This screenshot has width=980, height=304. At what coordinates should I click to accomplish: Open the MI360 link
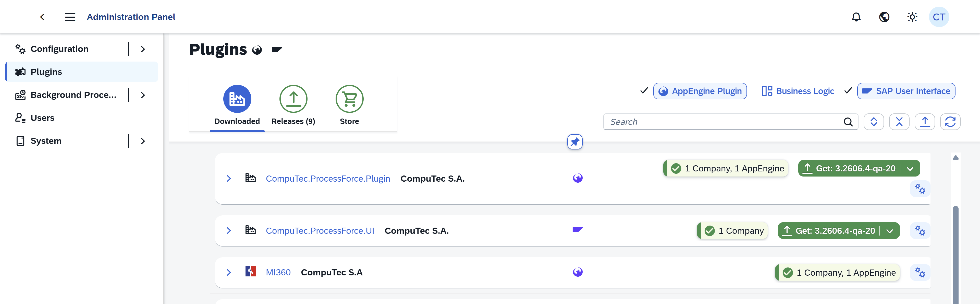pos(278,272)
